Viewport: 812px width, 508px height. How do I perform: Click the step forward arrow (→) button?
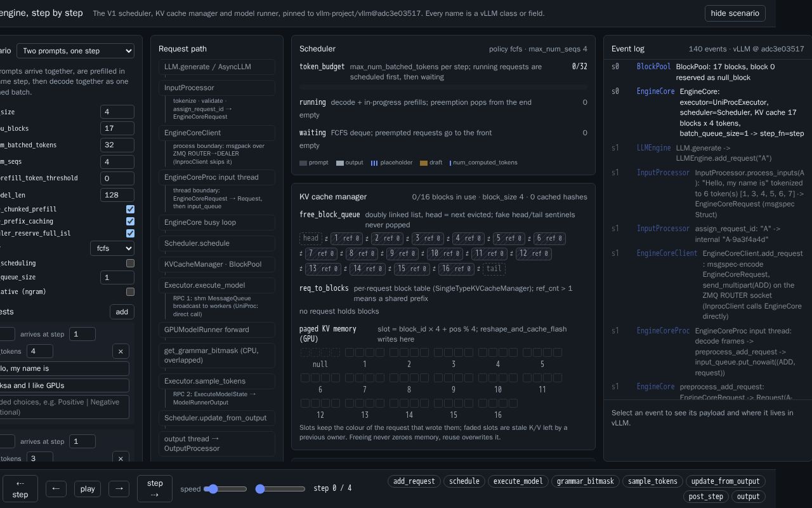[119, 489]
